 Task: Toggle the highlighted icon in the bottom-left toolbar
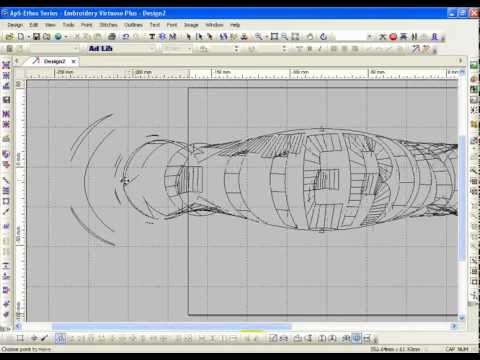(60, 339)
